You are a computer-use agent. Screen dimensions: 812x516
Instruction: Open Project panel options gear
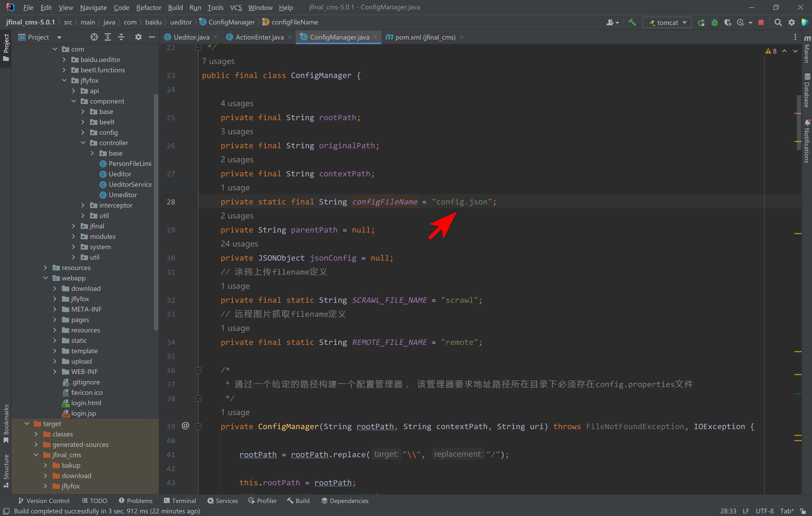(x=138, y=37)
